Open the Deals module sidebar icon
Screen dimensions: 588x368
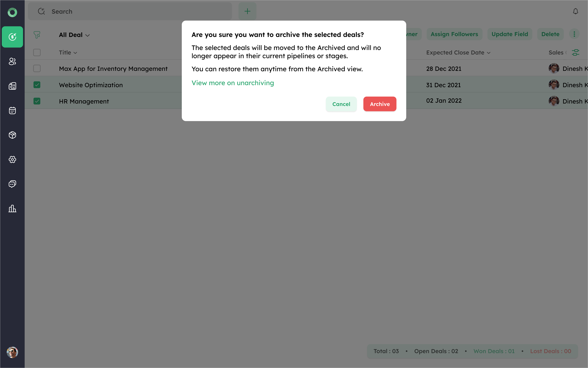click(12, 37)
